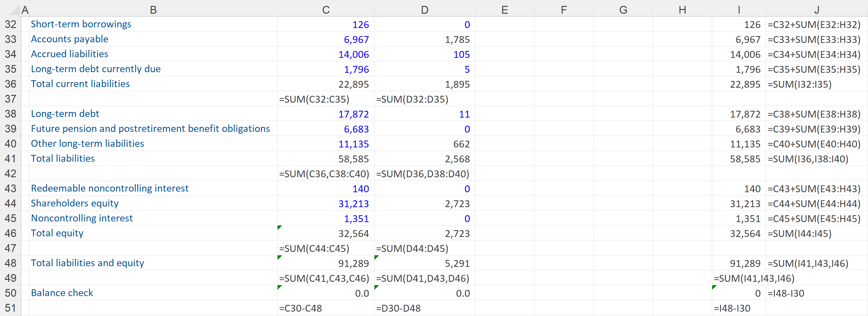Click the =SUM(D36,D38:D40) formula text cell

coord(422,174)
